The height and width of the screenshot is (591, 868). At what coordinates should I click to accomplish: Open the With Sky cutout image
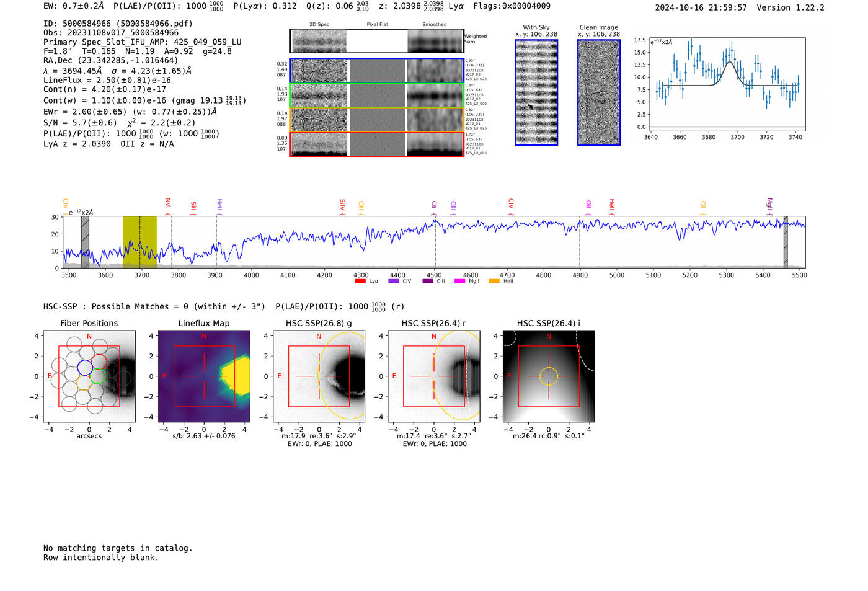click(x=536, y=92)
